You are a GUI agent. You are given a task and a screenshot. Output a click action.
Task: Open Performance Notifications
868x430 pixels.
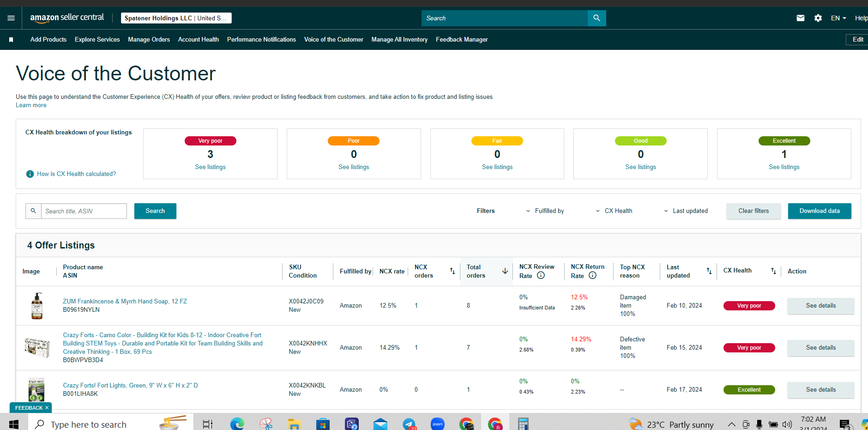261,40
